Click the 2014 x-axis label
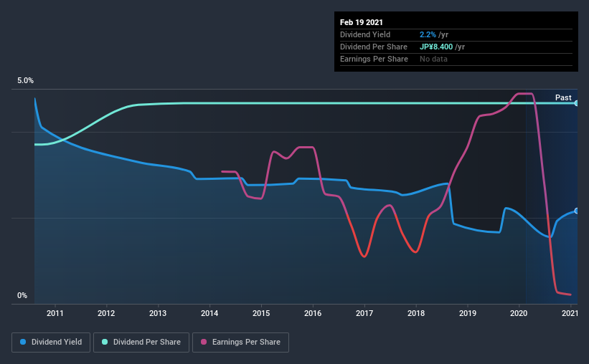The image size is (589, 364). click(209, 313)
